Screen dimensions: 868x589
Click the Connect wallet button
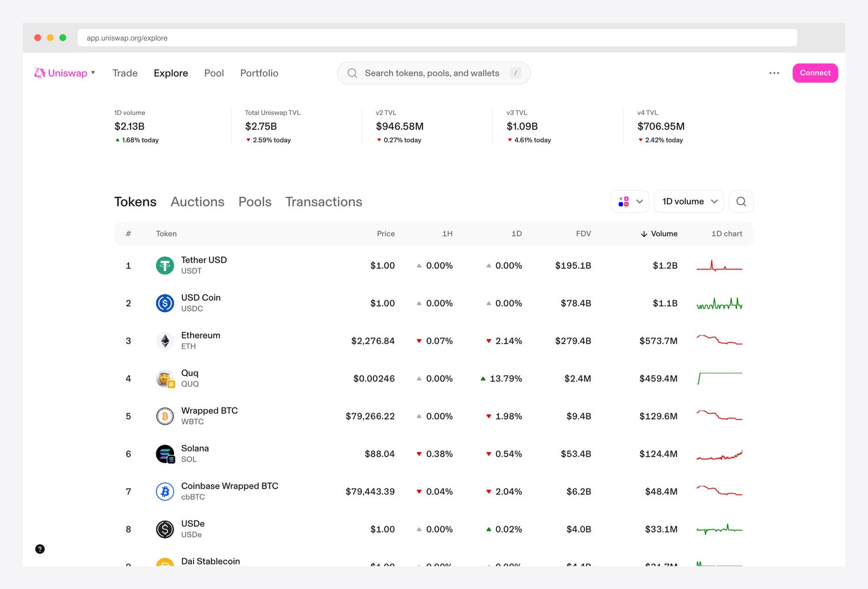click(x=815, y=73)
